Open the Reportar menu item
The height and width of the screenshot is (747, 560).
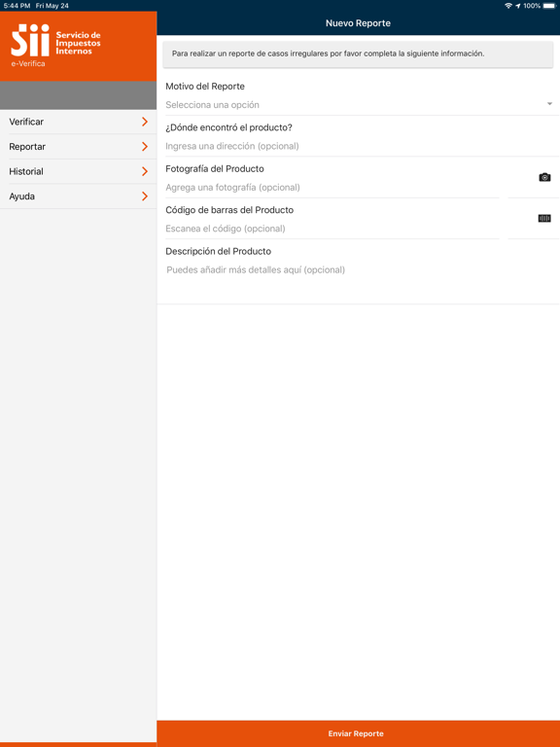point(78,147)
